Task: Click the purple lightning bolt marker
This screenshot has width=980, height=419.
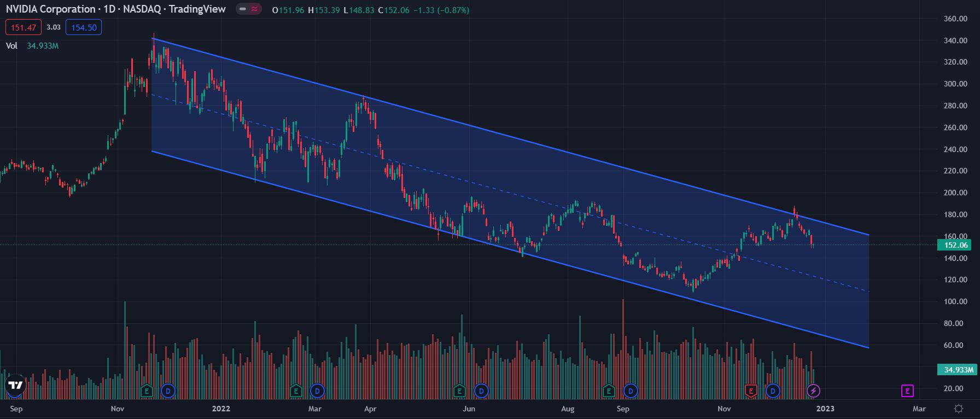Action: click(x=814, y=391)
